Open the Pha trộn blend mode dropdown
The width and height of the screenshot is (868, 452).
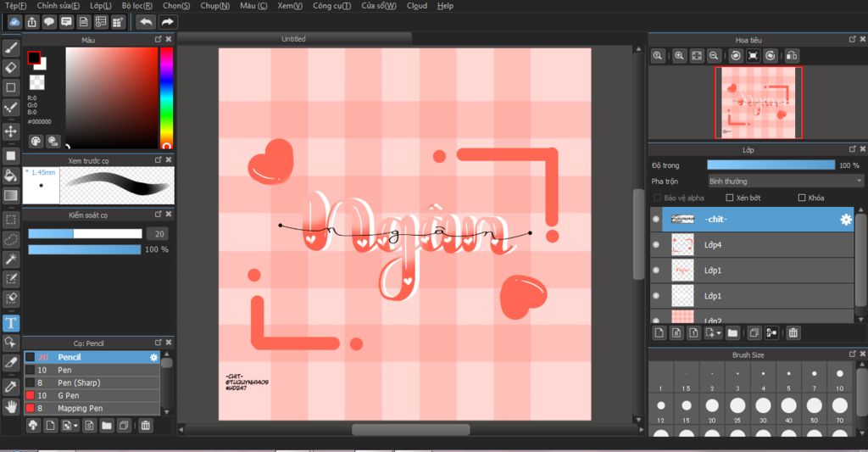tap(786, 181)
